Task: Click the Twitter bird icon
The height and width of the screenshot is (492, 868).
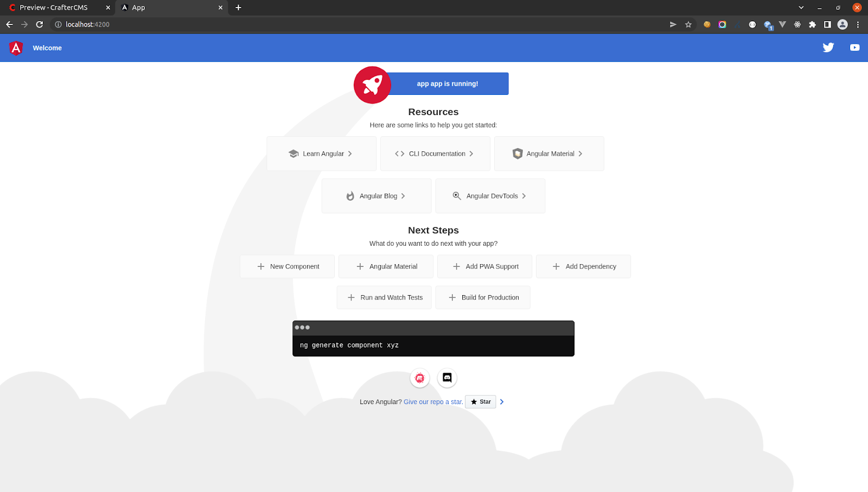Action: click(828, 48)
